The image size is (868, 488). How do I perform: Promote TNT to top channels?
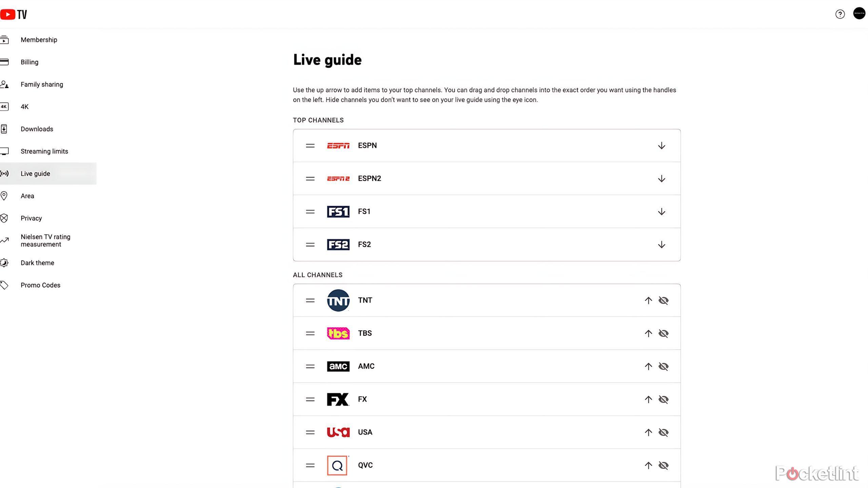tap(648, 300)
